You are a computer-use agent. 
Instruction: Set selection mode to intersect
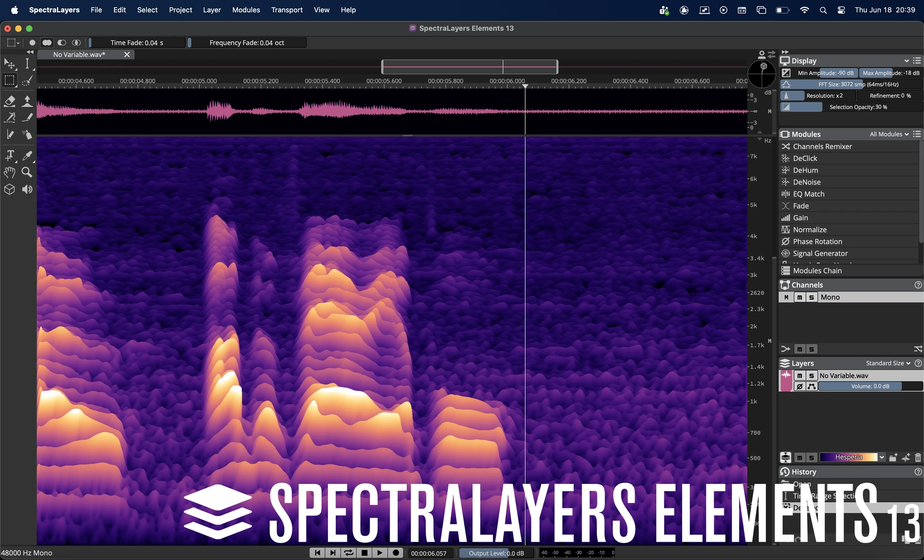[76, 43]
